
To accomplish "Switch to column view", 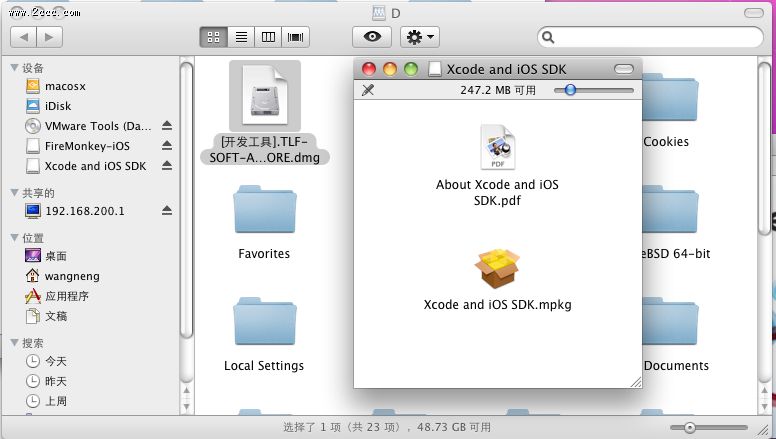I will coord(268,37).
